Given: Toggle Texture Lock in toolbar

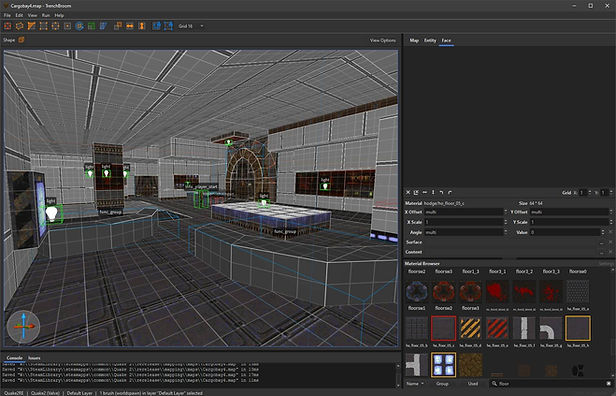Looking at the screenshot, I should [x=156, y=26].
